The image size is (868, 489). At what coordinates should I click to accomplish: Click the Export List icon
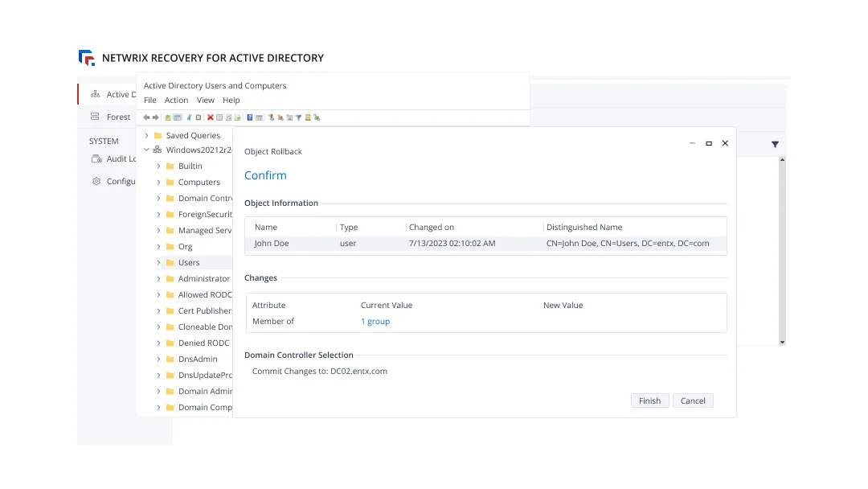[237, 117]
